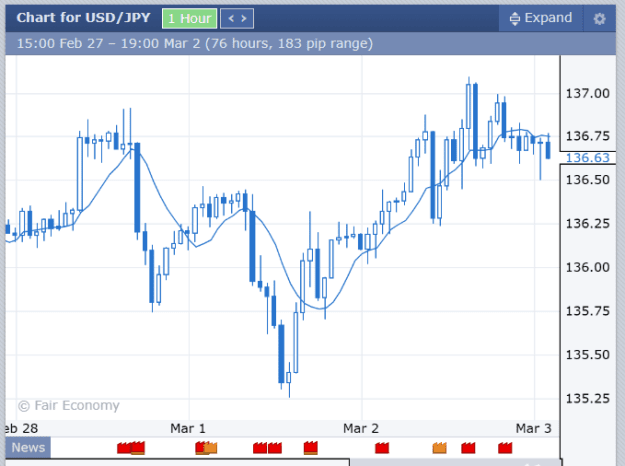This screenshot has height=466, width=625.
Task: Click the 135.75 price axis label
Action: click(588, 311)
